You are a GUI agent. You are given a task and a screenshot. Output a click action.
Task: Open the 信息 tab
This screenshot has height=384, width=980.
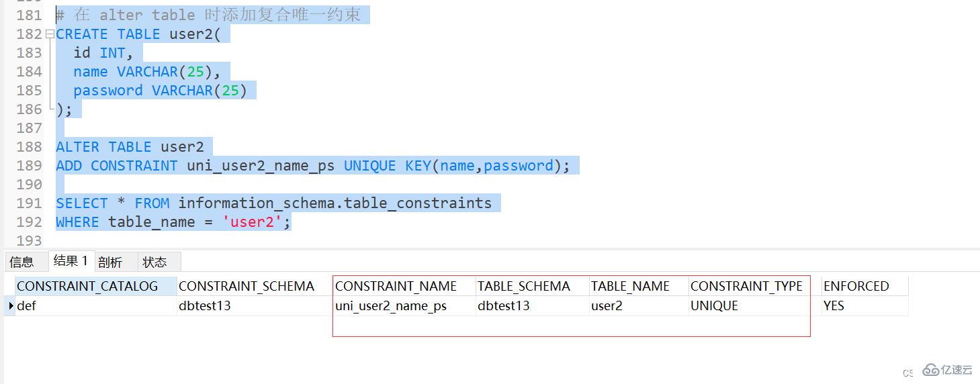pos(21,262)
